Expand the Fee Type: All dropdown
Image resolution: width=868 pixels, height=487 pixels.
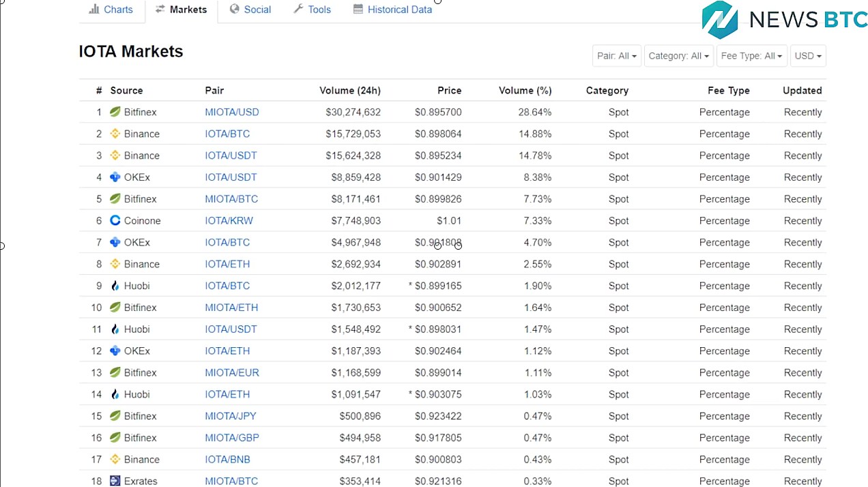[x=752, y=56]
